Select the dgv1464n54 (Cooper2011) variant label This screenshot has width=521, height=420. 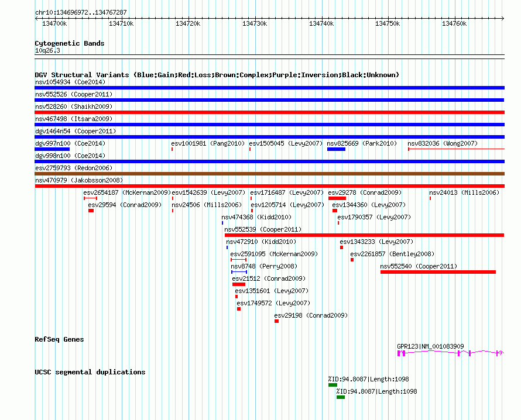[x=76, y=131]
